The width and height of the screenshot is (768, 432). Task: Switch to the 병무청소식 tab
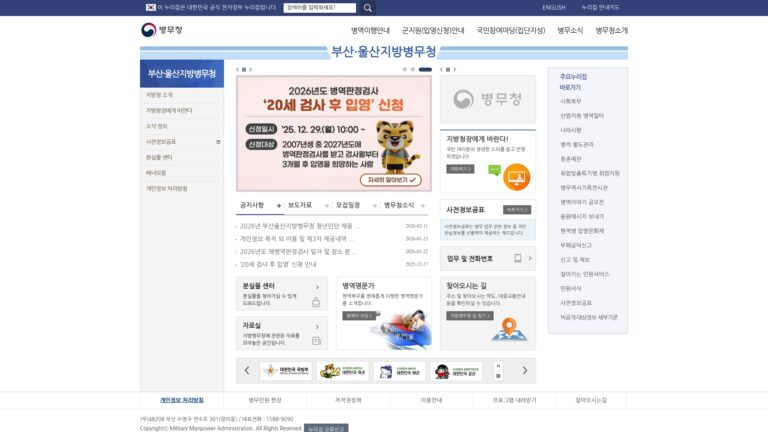(399, 205)
